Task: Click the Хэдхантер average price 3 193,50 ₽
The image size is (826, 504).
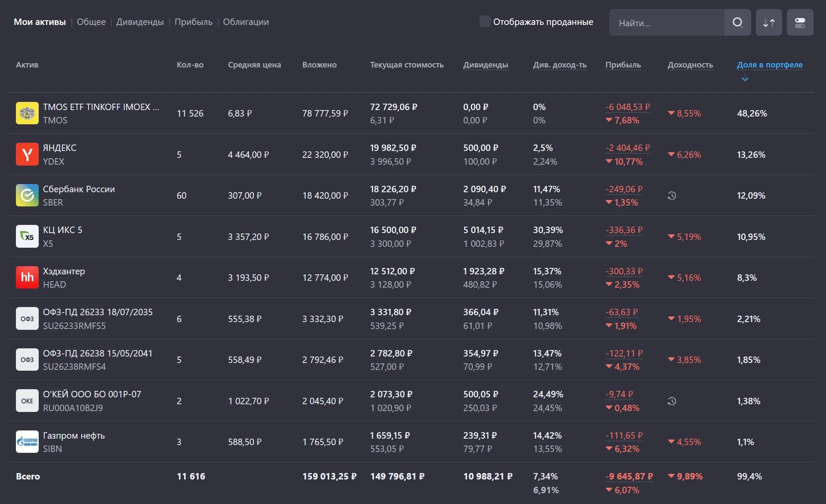Action: (249, 278)
